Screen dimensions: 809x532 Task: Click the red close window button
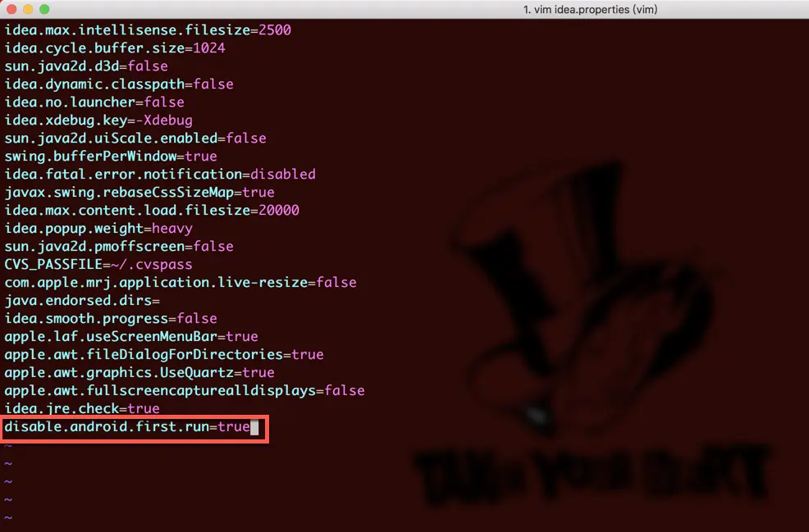(x=11, y=9)
